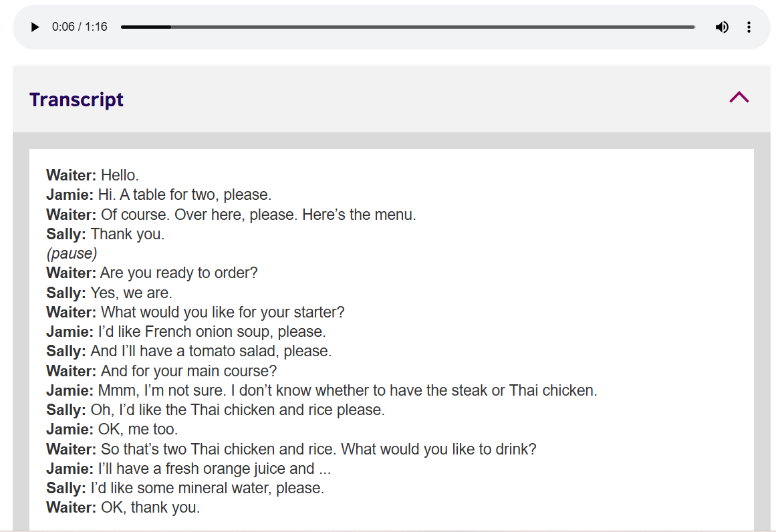This screenshot has height=532, width=776.
Task: Open the audio player's three-dot options menu
Action: 749,27
